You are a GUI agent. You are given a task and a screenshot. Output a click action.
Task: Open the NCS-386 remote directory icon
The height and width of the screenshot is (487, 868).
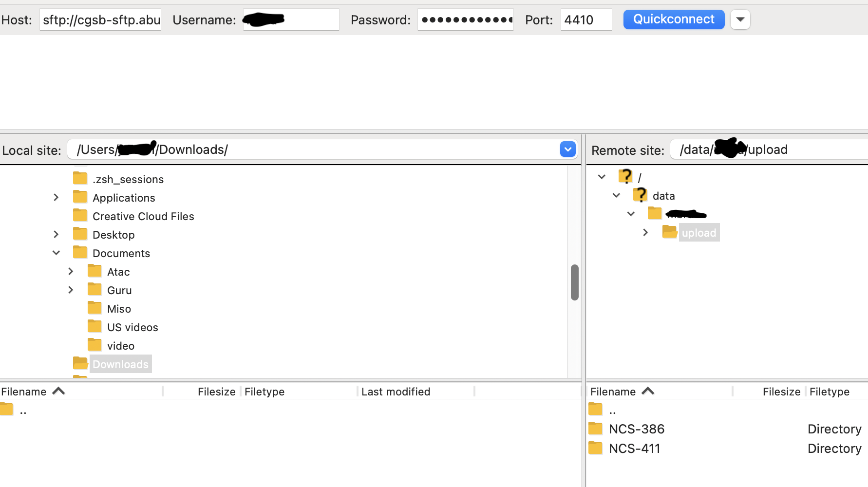[x=595, y=429]
